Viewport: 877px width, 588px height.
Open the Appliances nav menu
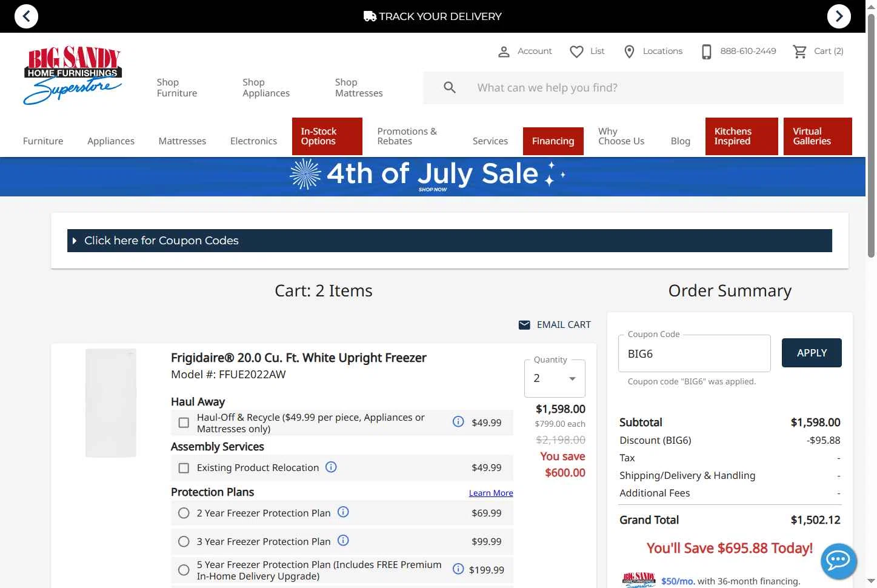coord(111,141)
